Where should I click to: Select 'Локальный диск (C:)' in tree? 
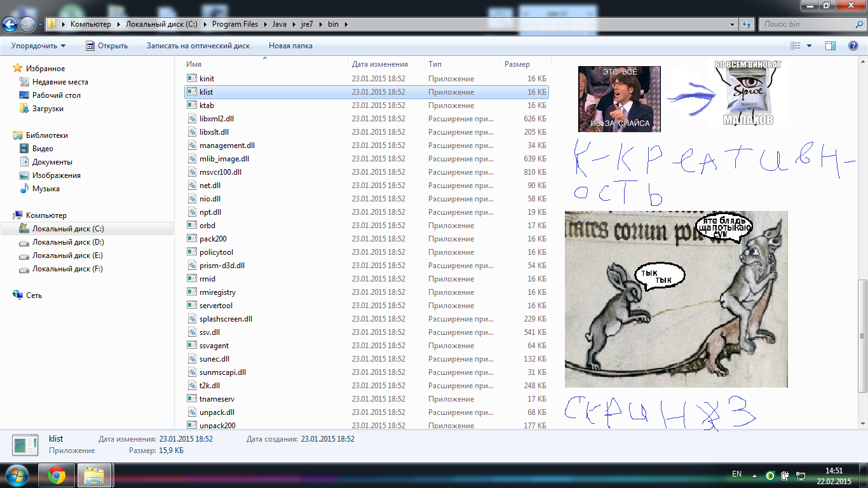[x=68, y=229]
